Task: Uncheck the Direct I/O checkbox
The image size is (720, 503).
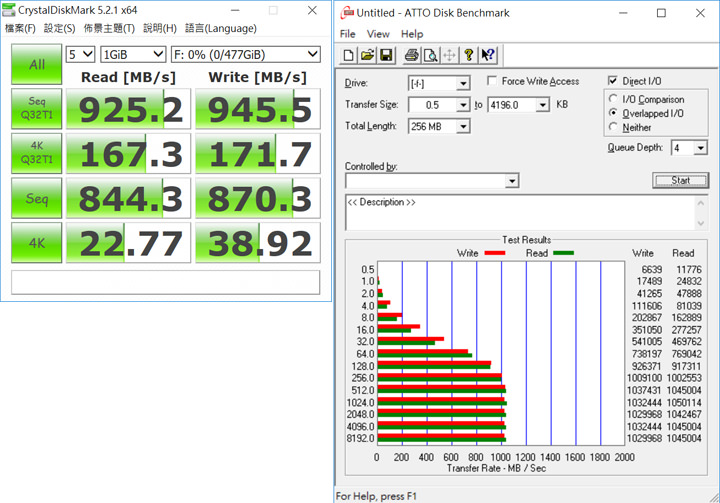Action: pos(613,81)
